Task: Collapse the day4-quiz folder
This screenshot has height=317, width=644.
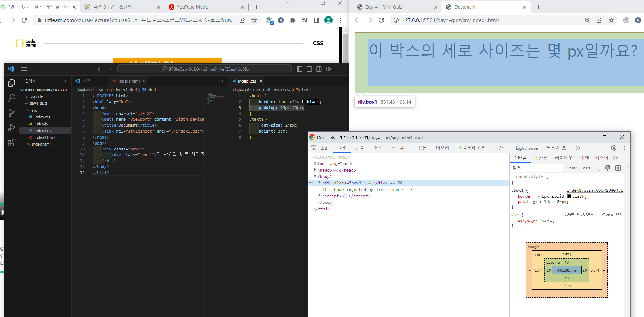Action: point(38,103)
